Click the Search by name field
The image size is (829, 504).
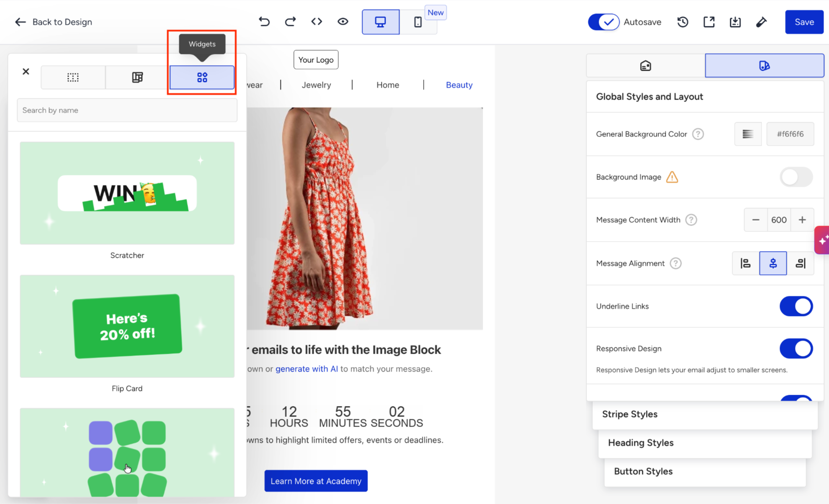tap(127, 110)
